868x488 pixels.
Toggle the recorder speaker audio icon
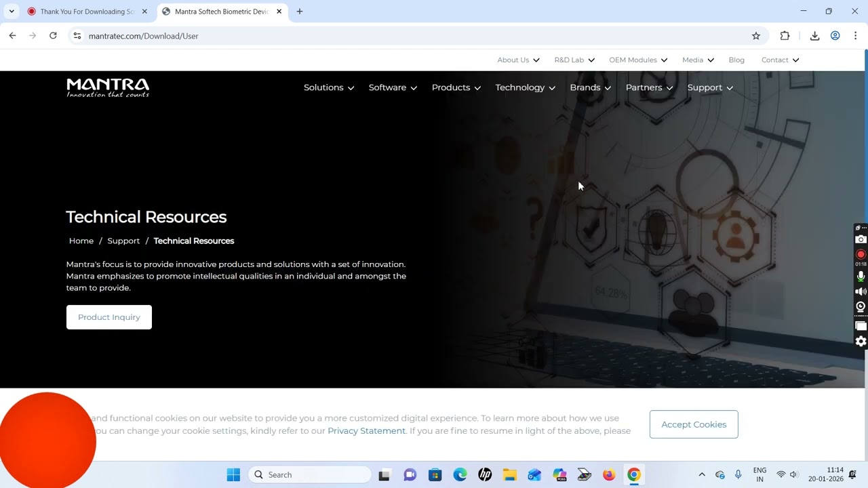861,291
